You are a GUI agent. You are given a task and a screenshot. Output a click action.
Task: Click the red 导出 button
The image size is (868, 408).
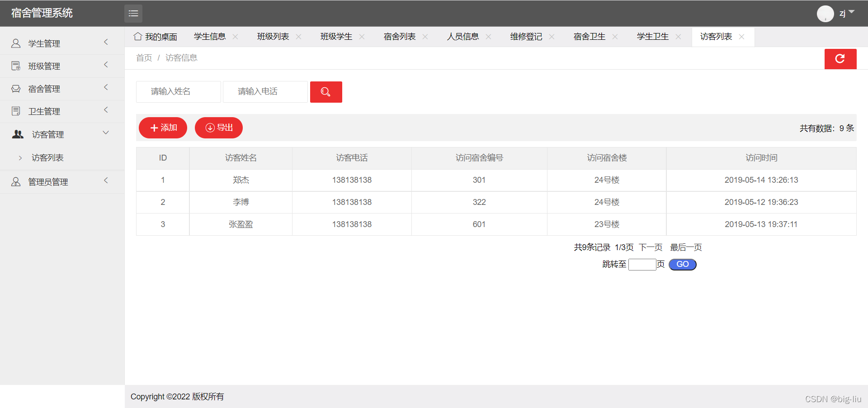coord(219,128)
